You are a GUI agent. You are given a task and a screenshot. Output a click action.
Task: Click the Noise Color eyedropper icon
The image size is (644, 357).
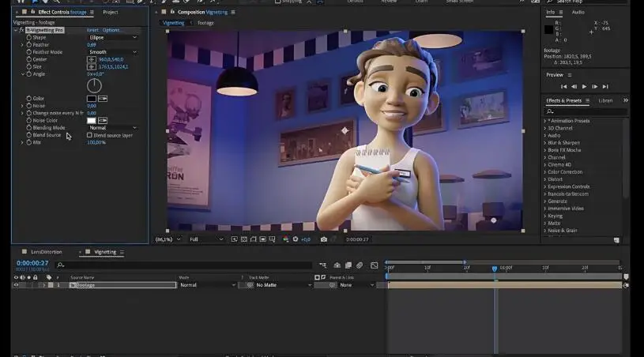point(103,120)
